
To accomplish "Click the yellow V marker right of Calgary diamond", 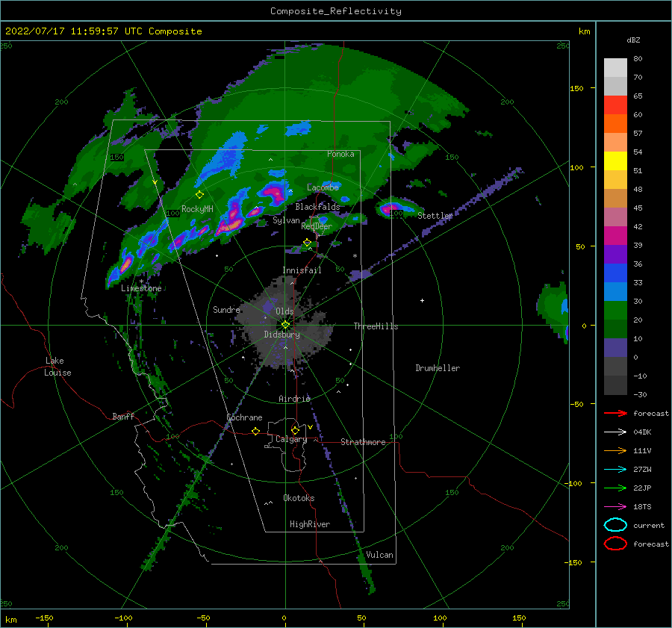I will (310, 427).
